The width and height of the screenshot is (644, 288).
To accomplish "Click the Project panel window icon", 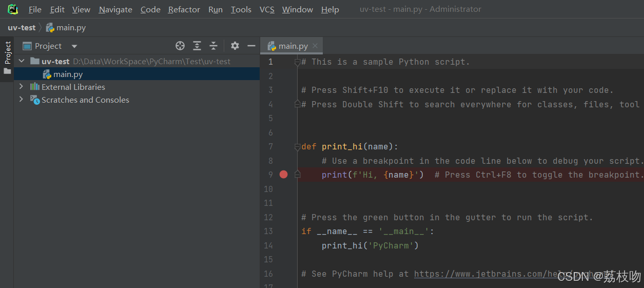I will pyautogui.click(x=27, y=46).
